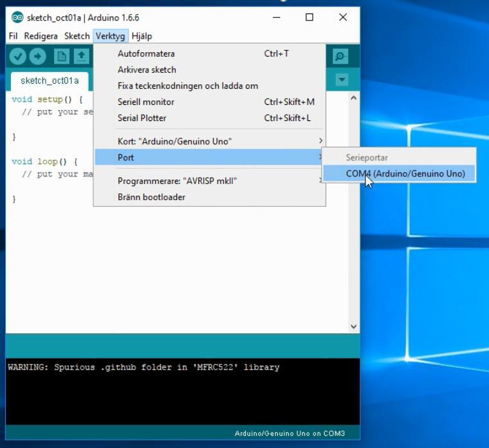
Task: Maximize the Arduino window
Action: tap(309, 17)
